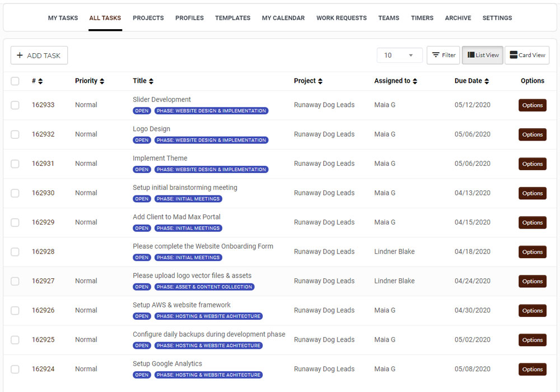
Task: Click the Filter funnel icon
Action: 436,55
